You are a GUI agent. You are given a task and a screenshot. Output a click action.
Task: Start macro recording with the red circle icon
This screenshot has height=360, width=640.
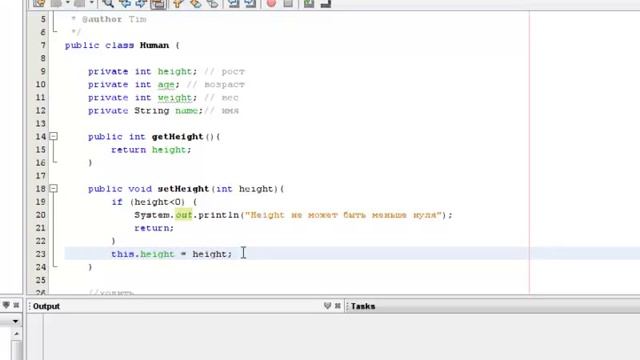[271, 4]
